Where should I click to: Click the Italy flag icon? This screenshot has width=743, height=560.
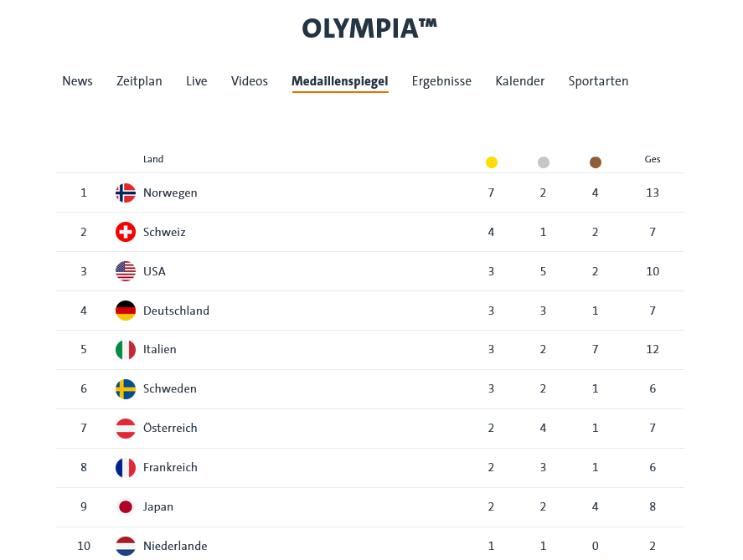click(126, 349)
